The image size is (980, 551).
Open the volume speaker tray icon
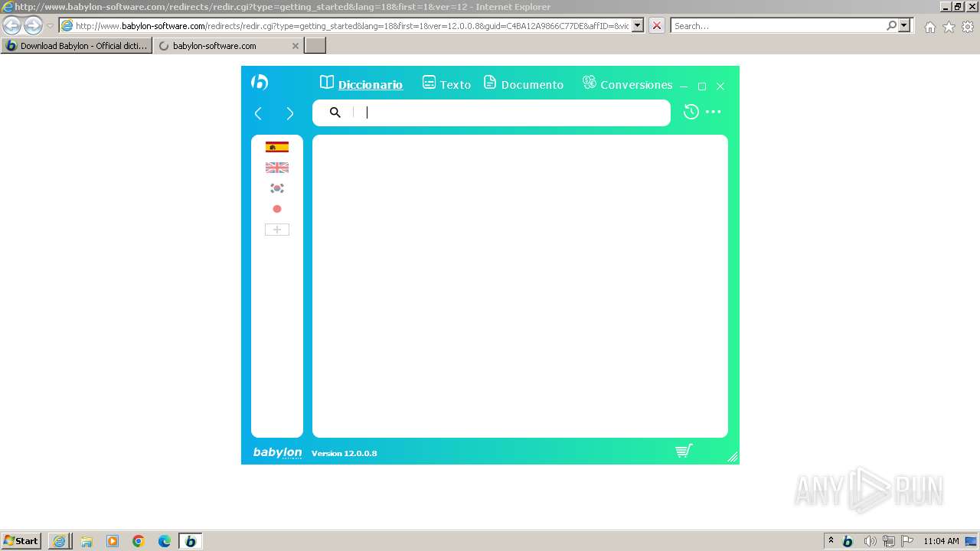pyautogui.click(x=869, y=541)
